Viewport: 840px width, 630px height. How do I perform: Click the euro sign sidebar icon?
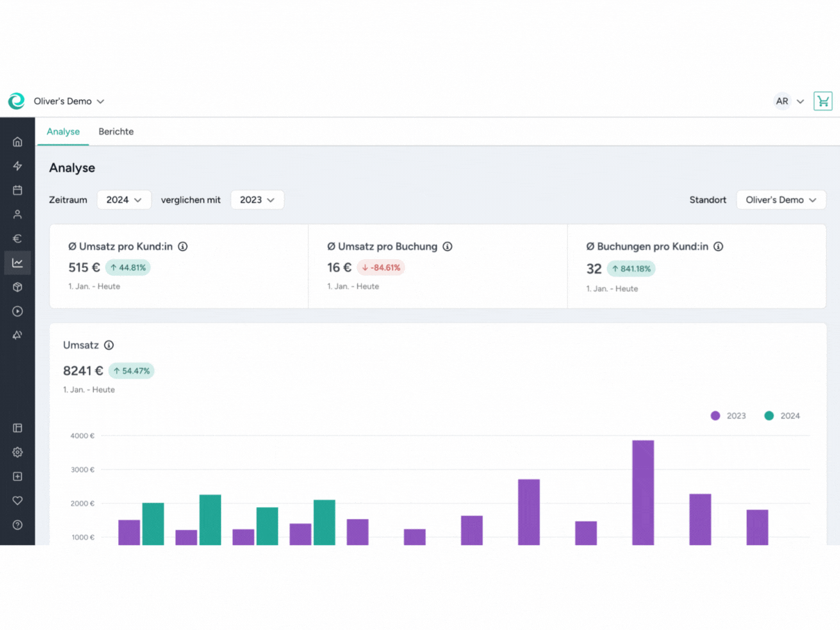pyautogui.click(x=17, y=239)
